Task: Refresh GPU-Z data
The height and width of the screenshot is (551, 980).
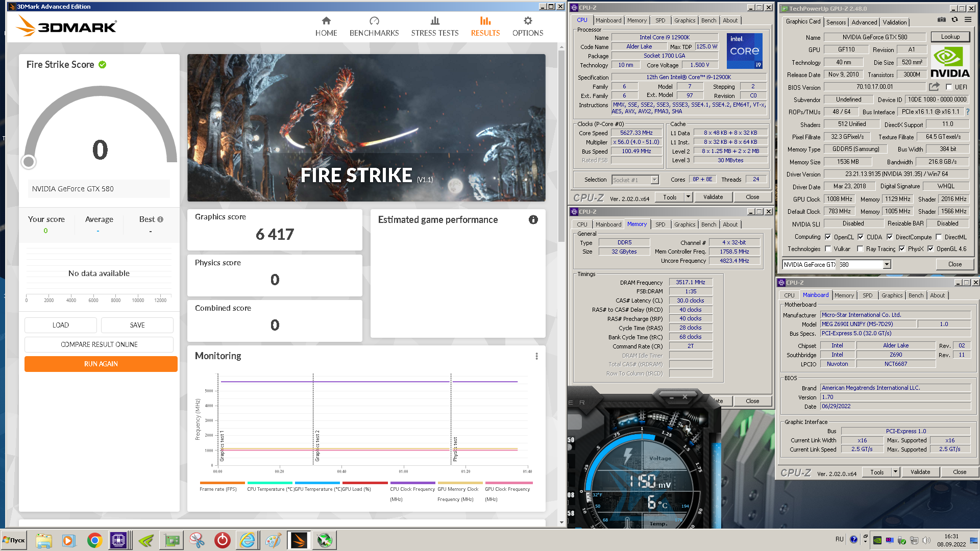Action: point(954,19)
